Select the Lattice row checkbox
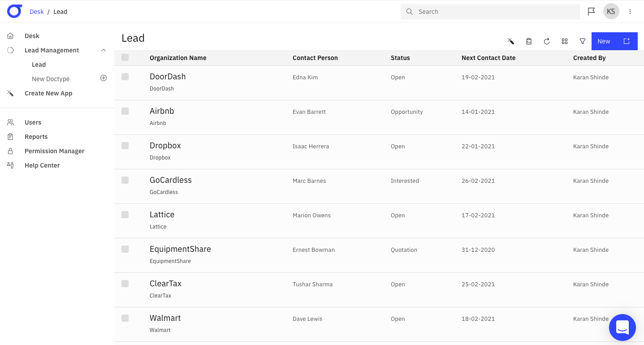Image resolution: width=644 pixels, height=345 pixels. 125,215
